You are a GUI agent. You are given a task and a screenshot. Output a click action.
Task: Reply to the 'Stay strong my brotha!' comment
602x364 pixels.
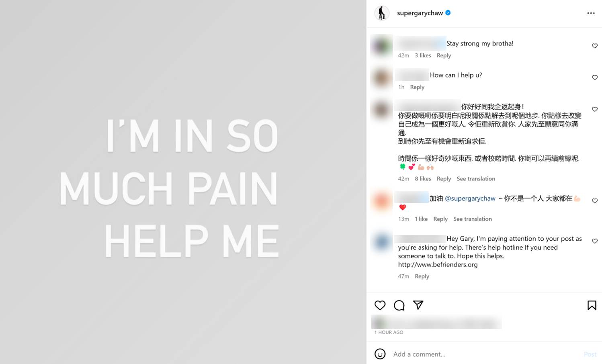pos(444,55)
